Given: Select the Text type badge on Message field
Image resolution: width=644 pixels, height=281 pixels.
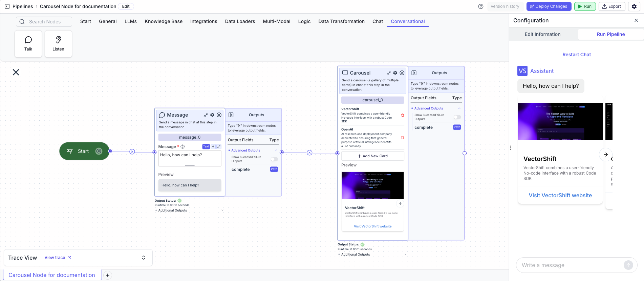Looking at the screenshot, I should [206, 146].
